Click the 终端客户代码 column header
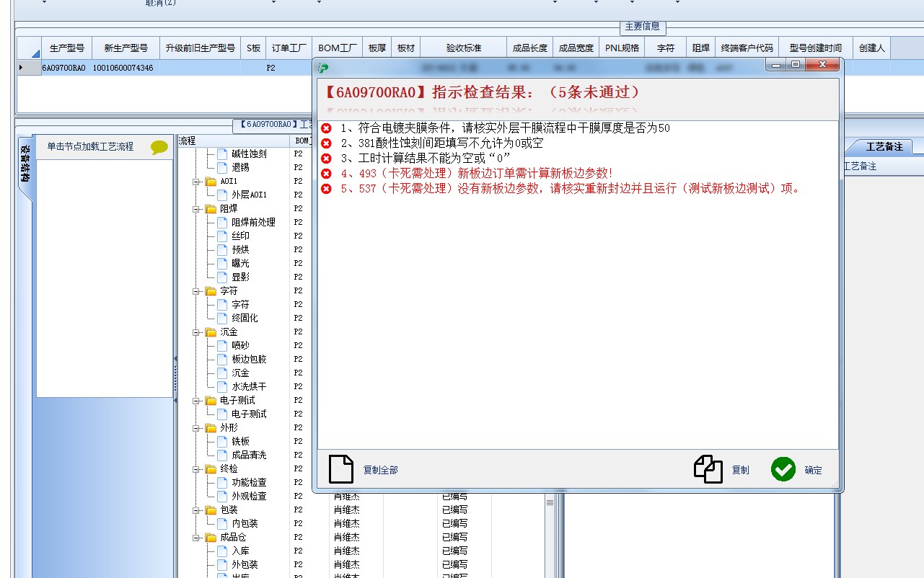The image size is (924, 578). (747, 48)
